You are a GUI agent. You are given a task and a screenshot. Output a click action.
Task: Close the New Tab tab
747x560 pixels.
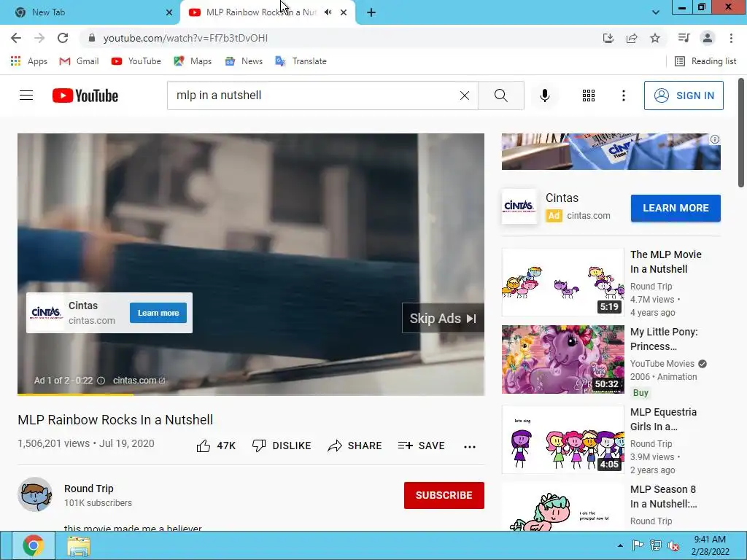(x=169, y=12)
